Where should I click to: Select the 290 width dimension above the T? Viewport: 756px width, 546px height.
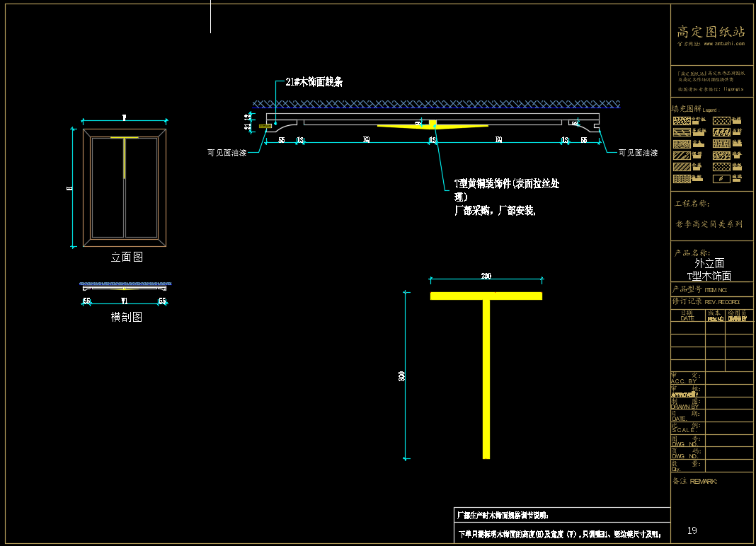(x=486, y=277)
